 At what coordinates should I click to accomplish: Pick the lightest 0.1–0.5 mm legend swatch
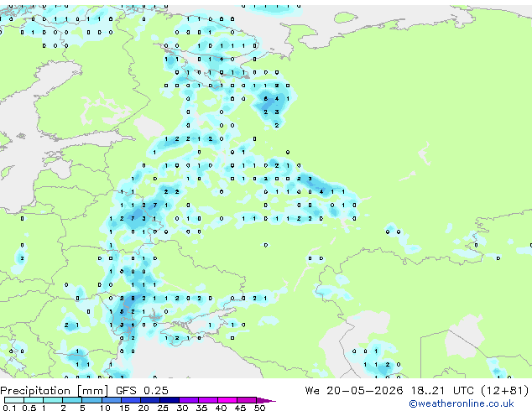point(14,400)
